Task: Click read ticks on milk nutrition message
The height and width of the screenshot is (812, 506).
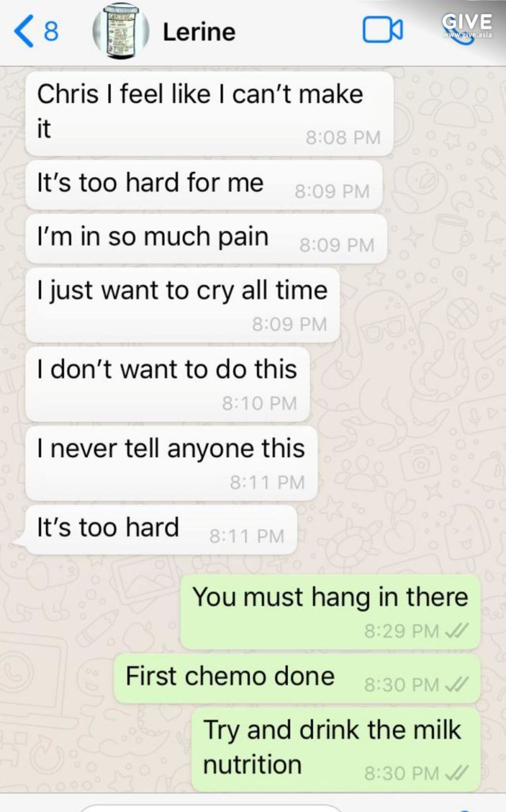Action: point(457,773)
